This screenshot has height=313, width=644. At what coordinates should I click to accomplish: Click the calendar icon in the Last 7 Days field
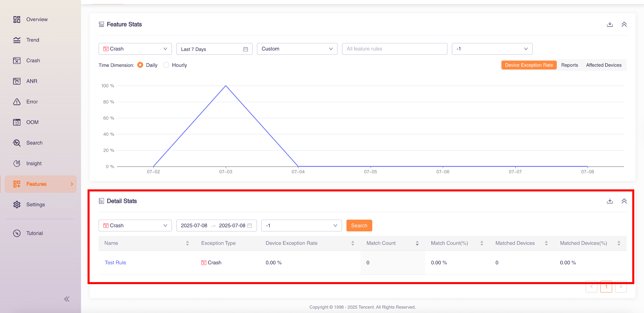[x=246, y=49]
